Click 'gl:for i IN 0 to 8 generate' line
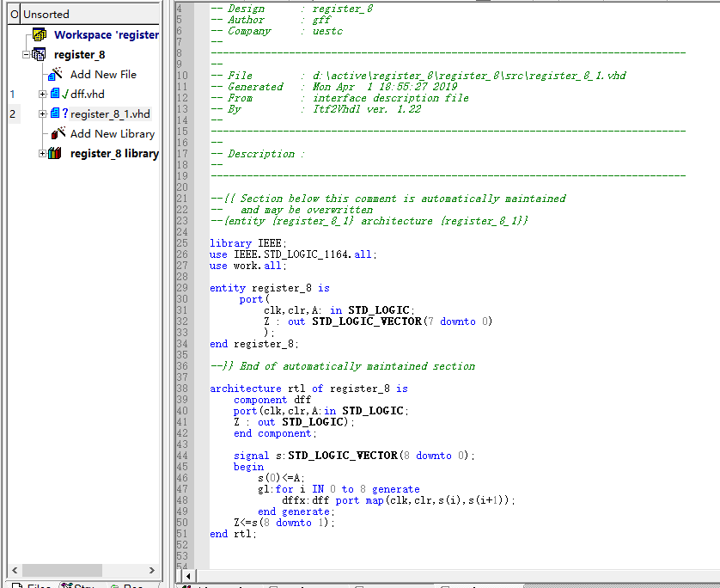This screenshot has height=588, width=720. point(339,489)
